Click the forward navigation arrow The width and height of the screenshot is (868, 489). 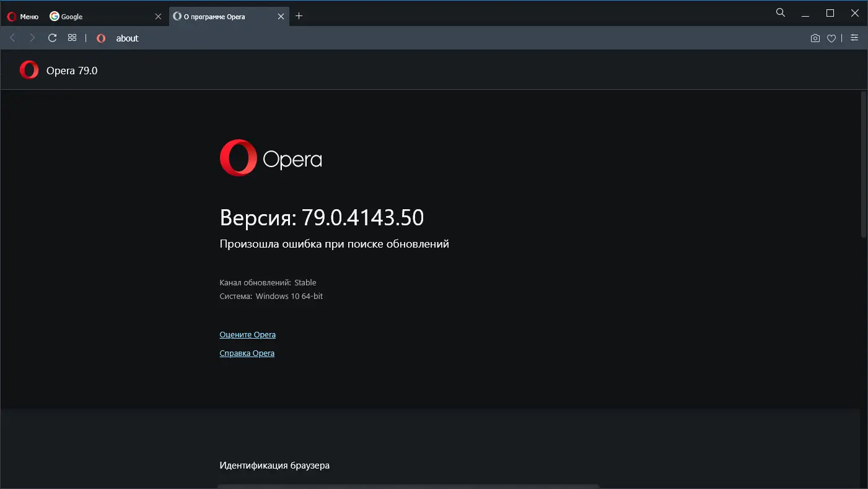pos(32,38)
